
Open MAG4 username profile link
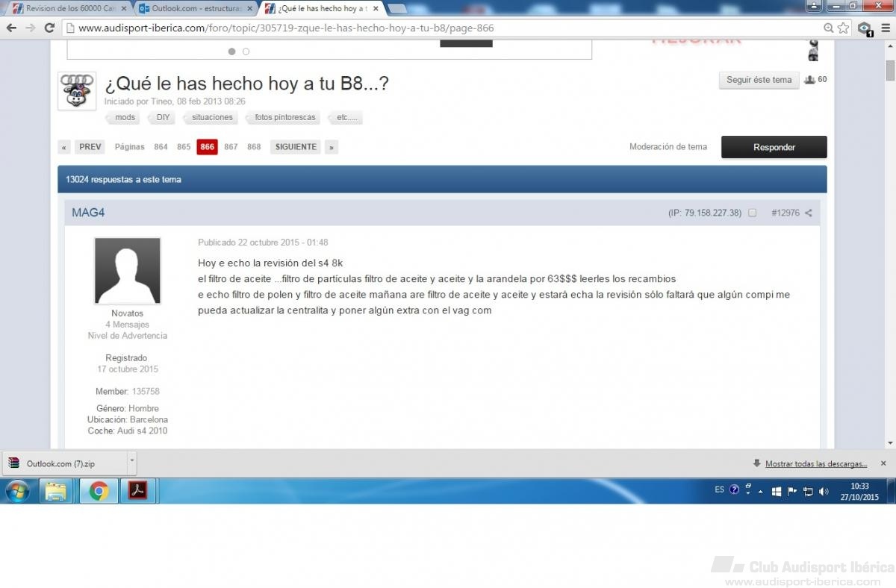pos(88,213)
